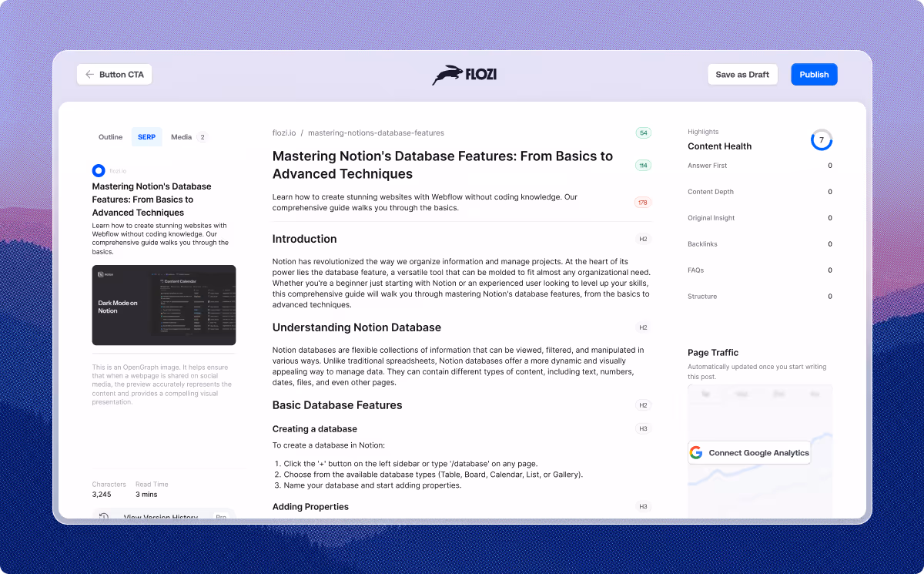Image resolution: width=924 pixels, height=574 pixels.
Task: Click the Content Depth health row
Action: (760, 192)
